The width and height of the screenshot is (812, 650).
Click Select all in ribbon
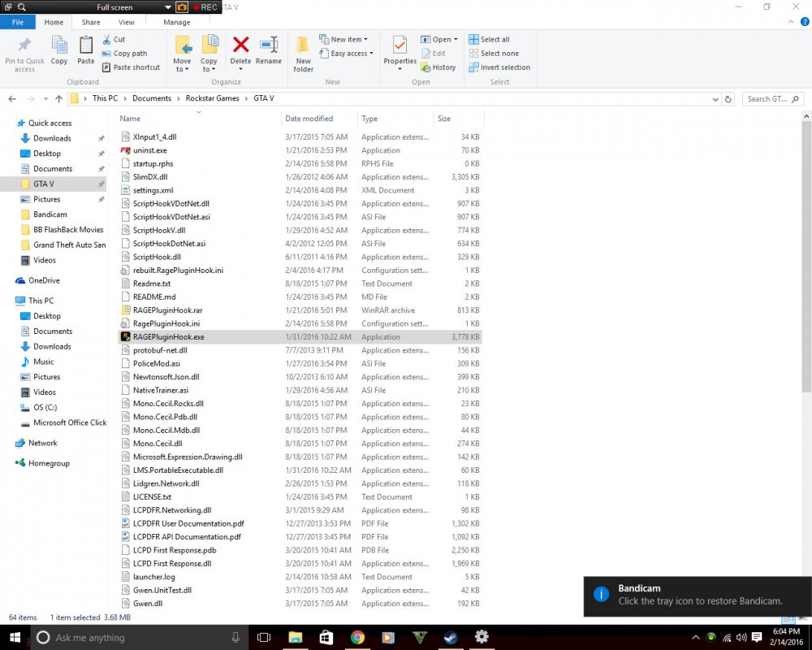489,39
